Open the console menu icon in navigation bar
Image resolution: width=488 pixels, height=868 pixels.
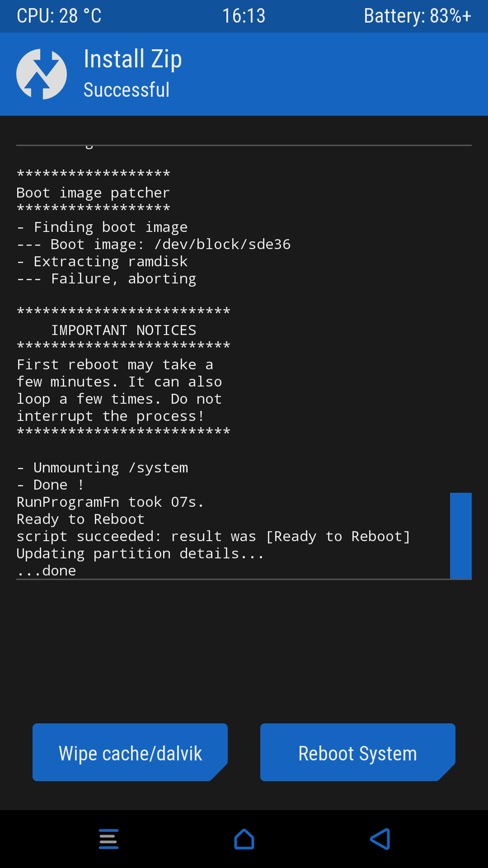[x=109, y=839]
